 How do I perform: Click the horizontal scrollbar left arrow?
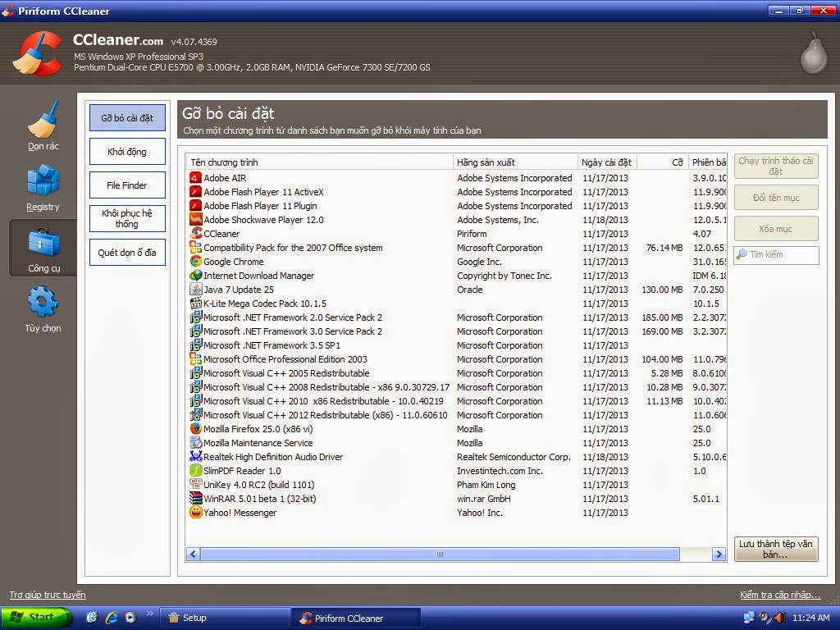(x=194, y=555)
